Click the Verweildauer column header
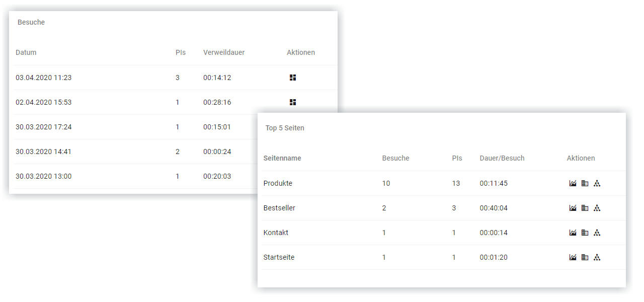Viewport: 644px width, 302px height. click(224, 52)
